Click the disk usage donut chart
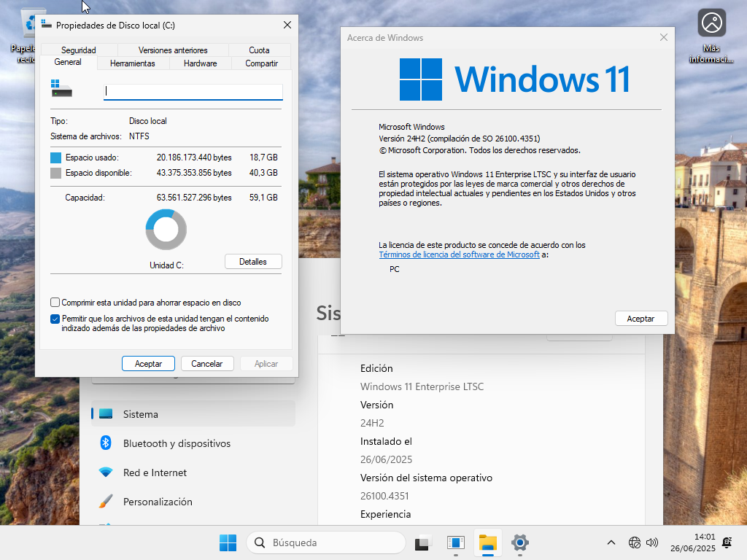Image resolution: width=747 pixels, height=560 pixels. click(166, 230)
